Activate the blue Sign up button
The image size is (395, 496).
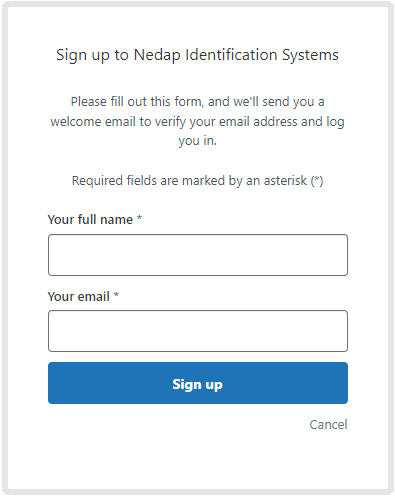click(198, 383)
